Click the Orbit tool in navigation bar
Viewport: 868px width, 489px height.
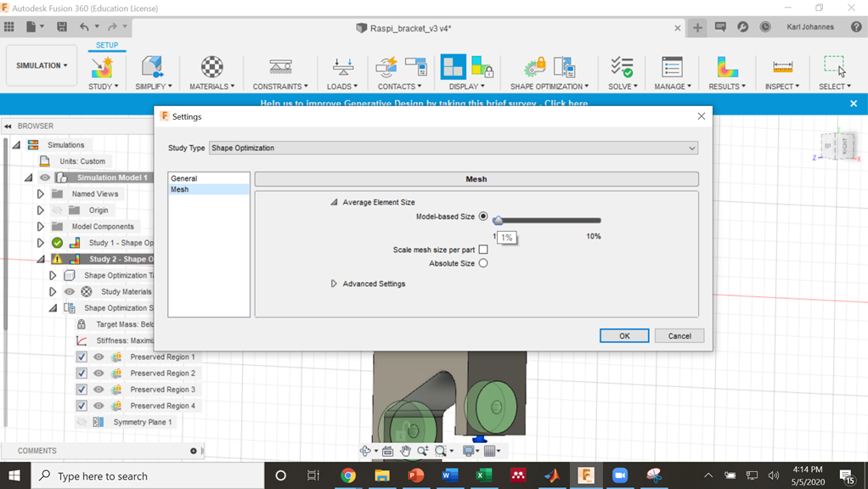point(365,451)
